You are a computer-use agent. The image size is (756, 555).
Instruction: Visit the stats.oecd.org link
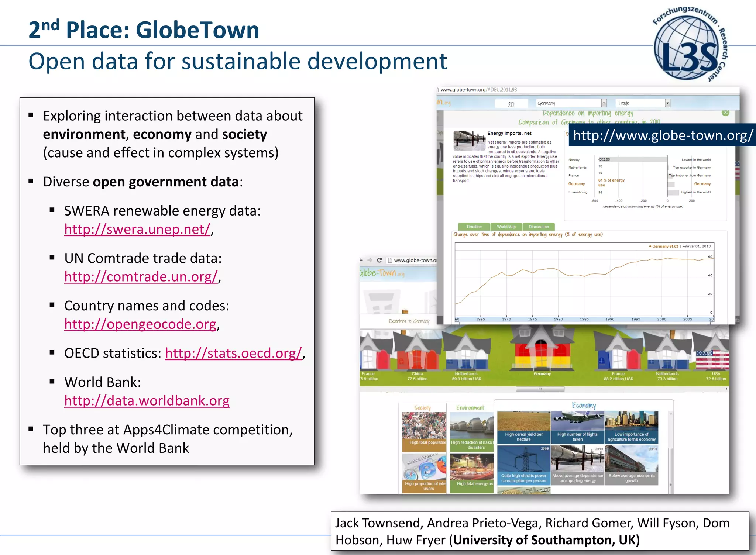tap(234, 354)
